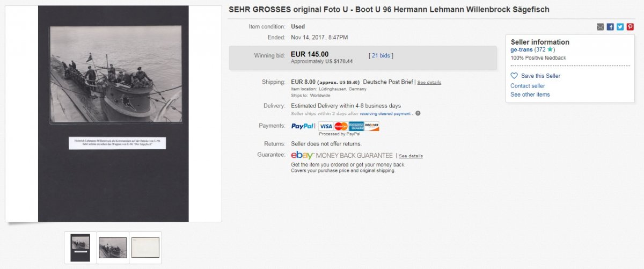This screenshot has height=269, width=644.
Task: Share listing on Facebook
Action: coord(610,27)
